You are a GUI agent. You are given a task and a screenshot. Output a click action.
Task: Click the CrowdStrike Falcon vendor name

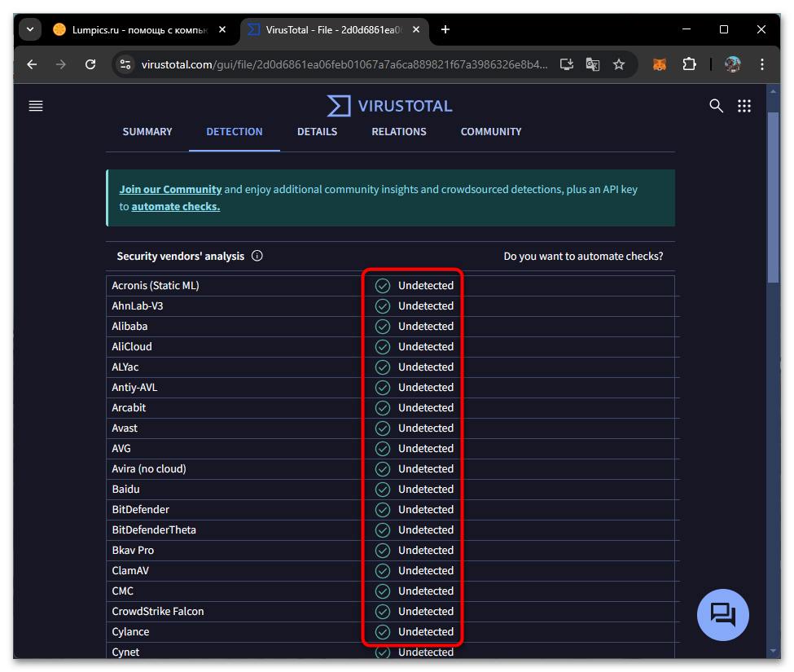coord(158,611)
